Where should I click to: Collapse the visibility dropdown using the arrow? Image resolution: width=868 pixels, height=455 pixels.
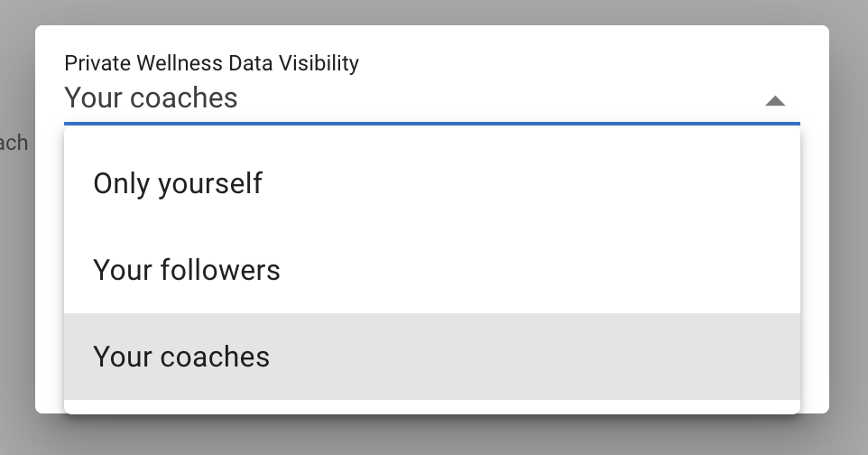pos(775,101)
